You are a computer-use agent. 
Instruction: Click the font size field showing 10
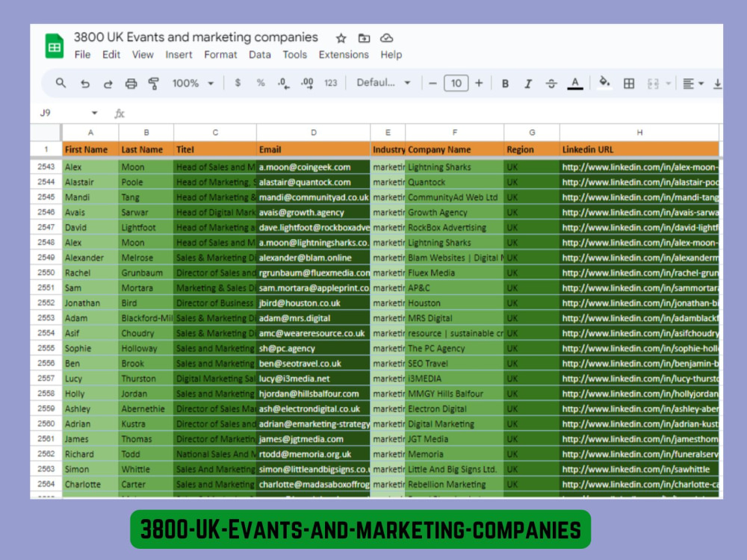[x=456, y=84]
